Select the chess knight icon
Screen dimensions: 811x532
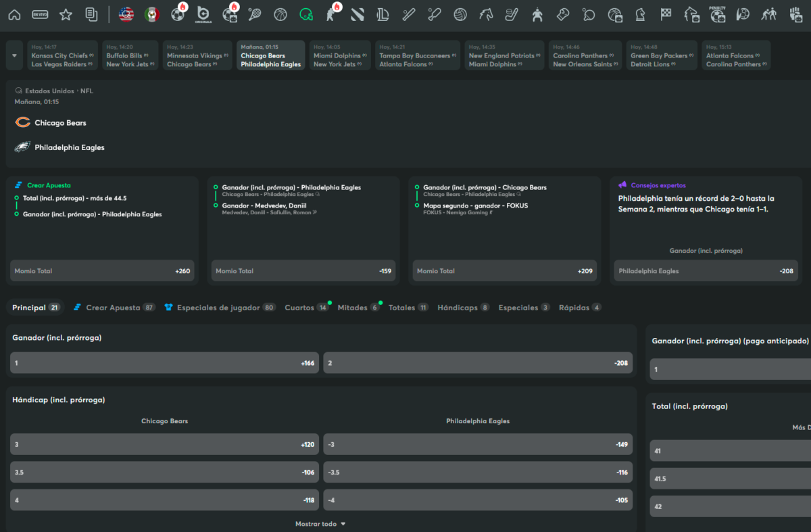pyautogui.click(x=640, y=14)
